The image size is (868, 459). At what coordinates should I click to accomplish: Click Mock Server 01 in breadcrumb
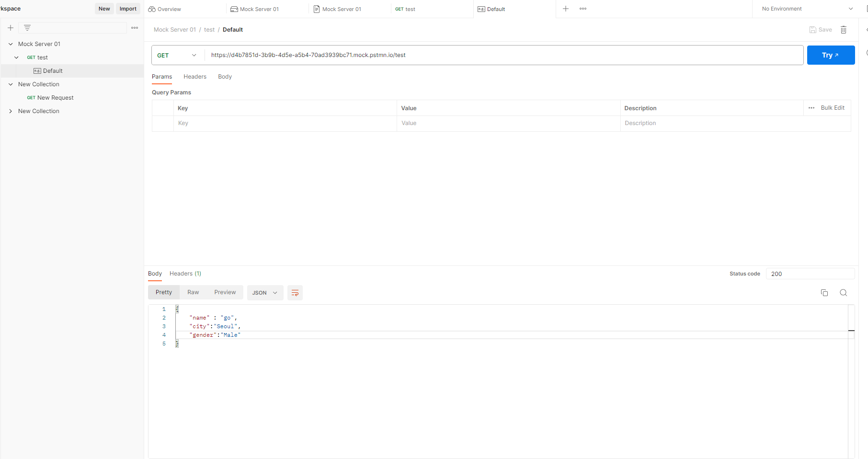(175, 30)
